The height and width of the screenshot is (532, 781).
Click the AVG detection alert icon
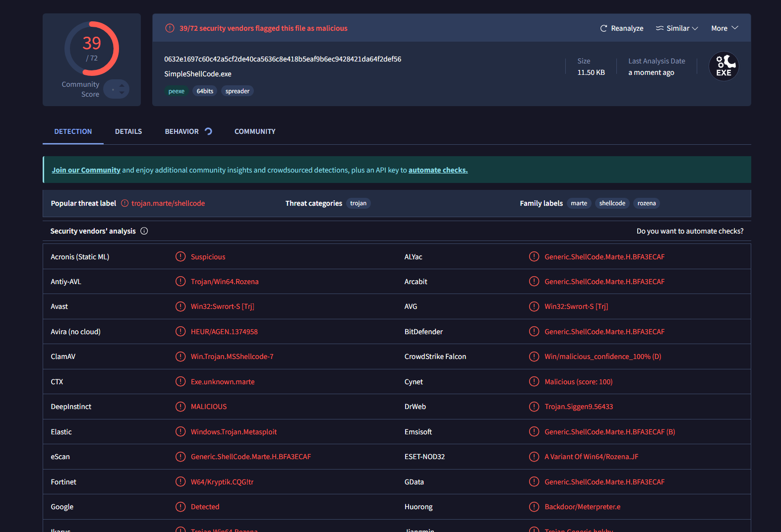534,306
